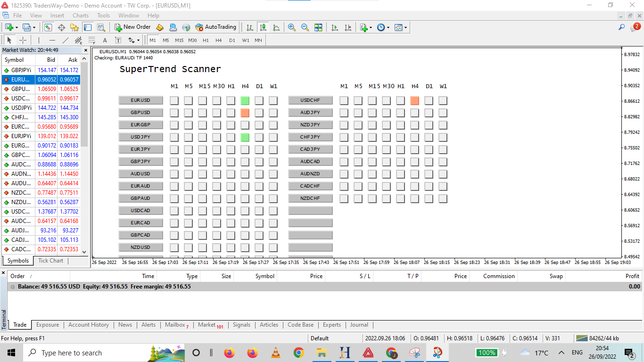Switch to the Experts tab

coord(332,325)
